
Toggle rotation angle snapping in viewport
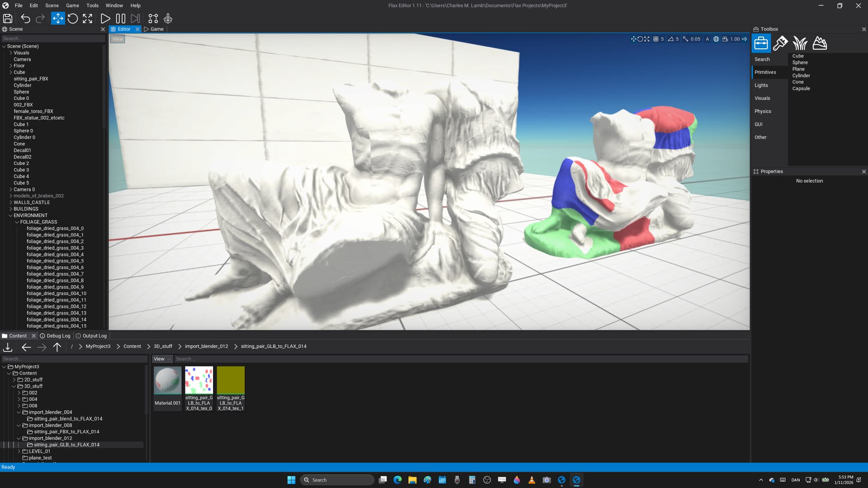670,39
